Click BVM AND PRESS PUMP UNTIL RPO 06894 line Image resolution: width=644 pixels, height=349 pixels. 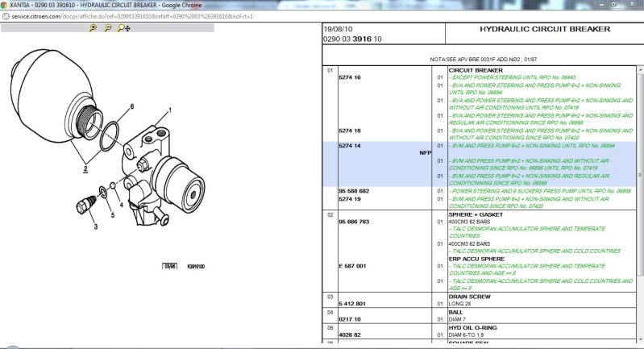532,146
